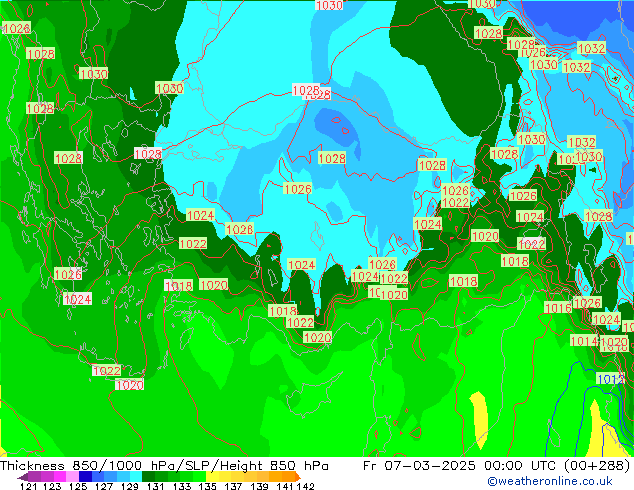Click the "Thickness 850/1000 hPa/SLP/Height 850 hPa" title

click(164, 466)
